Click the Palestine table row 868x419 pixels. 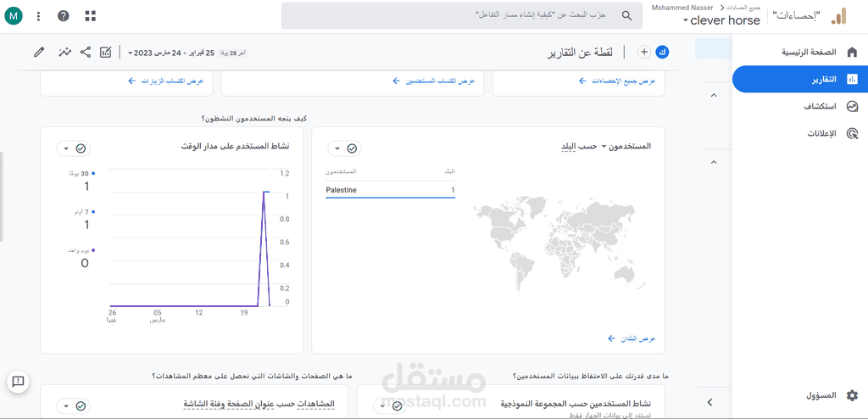tap(390, 190)
